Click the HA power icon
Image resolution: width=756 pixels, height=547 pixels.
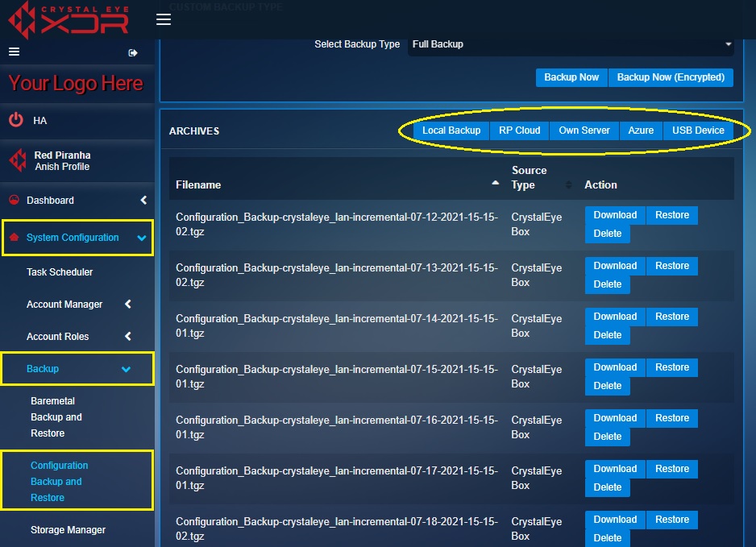tap(16, 119)
